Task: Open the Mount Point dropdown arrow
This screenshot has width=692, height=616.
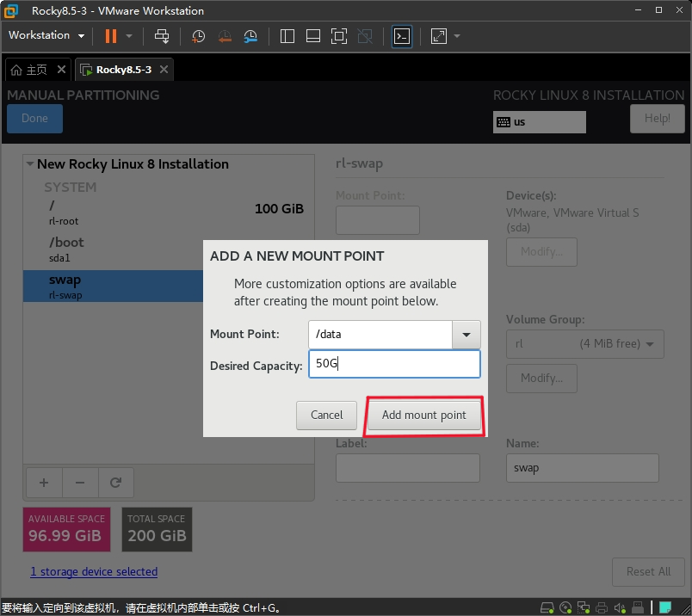Action: (x=466, y=335)
